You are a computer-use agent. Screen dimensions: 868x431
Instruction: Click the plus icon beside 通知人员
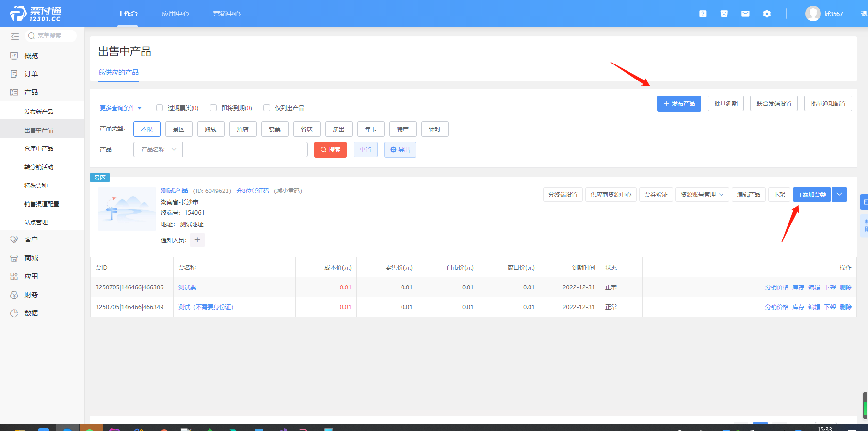point(197,240)
